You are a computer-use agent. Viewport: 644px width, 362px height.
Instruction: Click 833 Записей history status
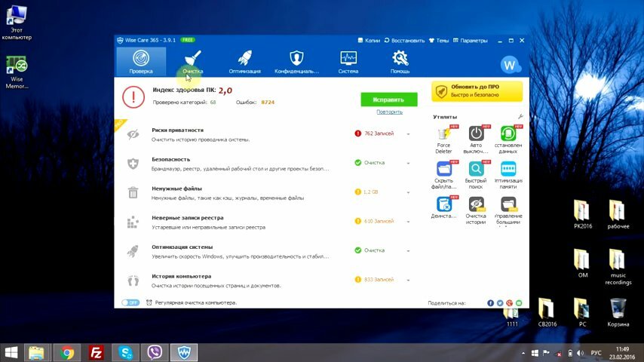pyautogui.click(x=379, y=279)
